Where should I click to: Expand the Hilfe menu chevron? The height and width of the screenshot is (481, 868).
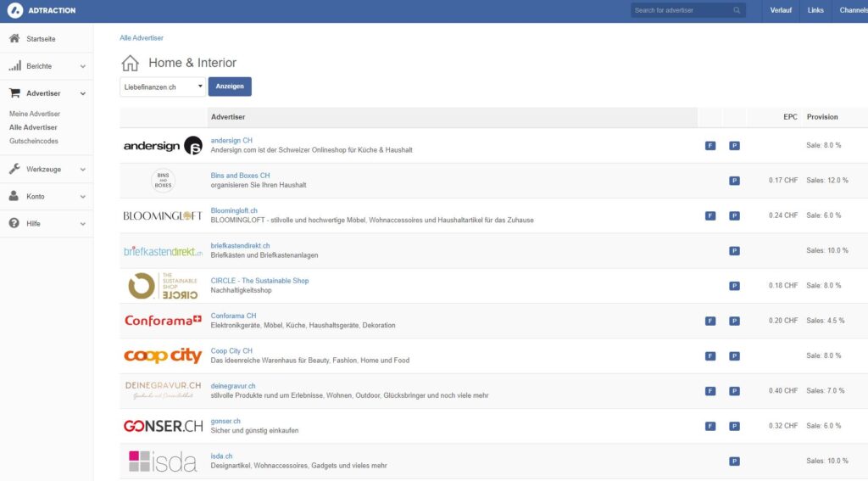[82, 223]
